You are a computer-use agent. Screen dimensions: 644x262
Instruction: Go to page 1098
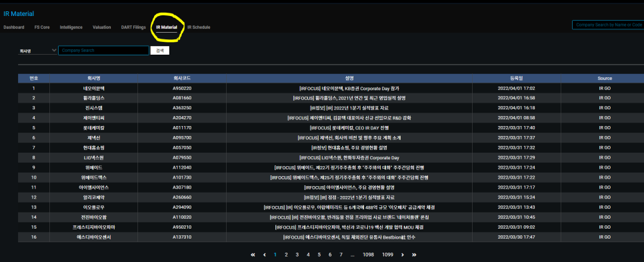pos(368,255)
